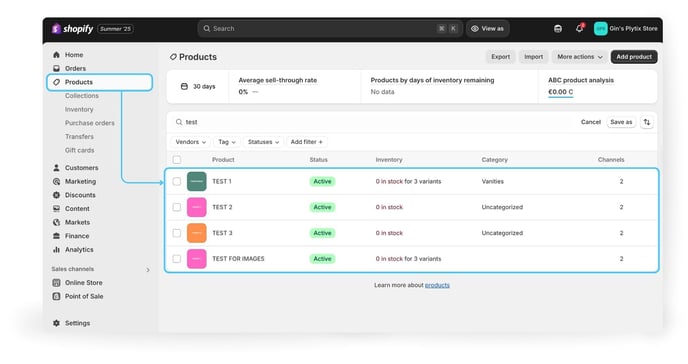Click 0 in stock for TEST 3
This screenshot has height=364, width=688.
(x=389, y=233)
